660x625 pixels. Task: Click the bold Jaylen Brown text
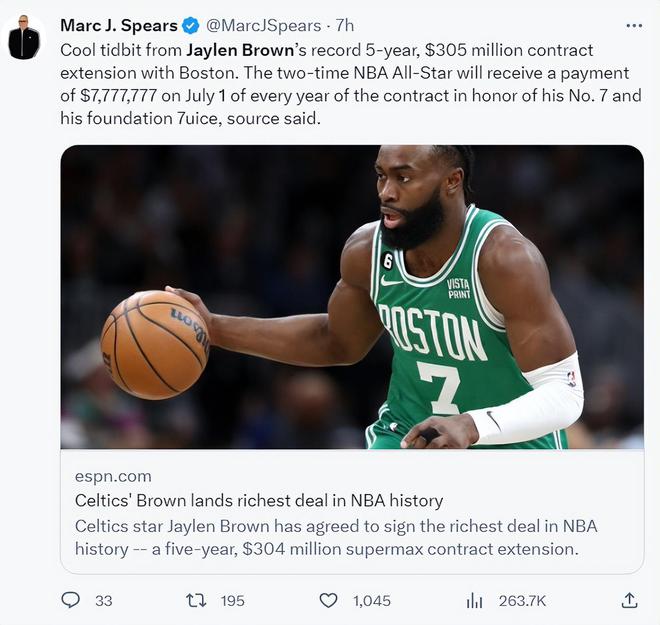click(240, 50)
